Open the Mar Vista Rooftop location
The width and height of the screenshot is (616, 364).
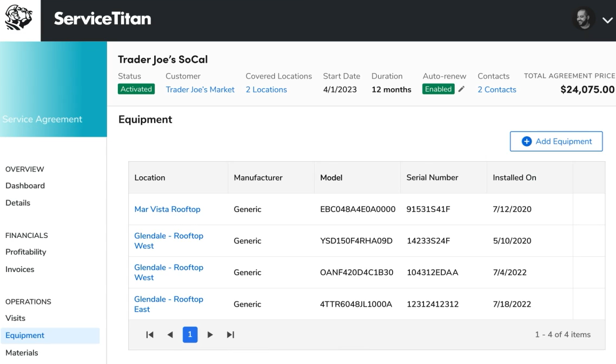[x=167, y=209]
